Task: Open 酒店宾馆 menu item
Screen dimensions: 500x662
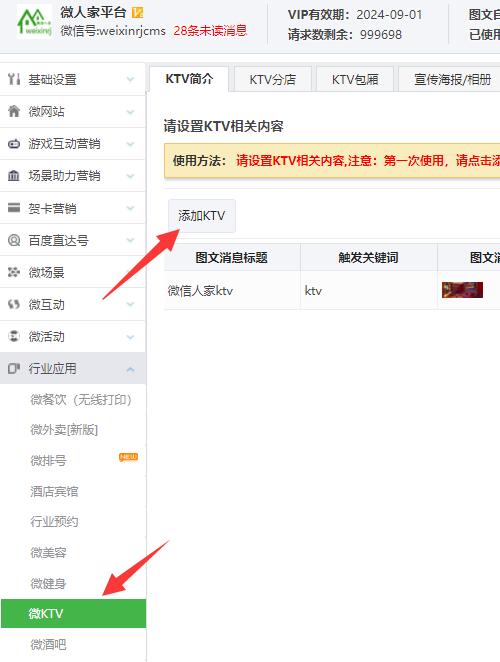Action: pyautogui.click(x=54, y=491)
